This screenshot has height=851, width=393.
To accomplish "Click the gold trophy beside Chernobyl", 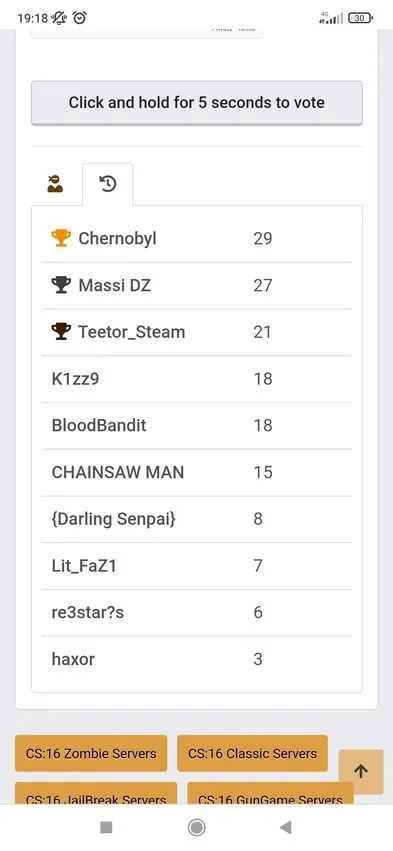I will click(61, 238).
